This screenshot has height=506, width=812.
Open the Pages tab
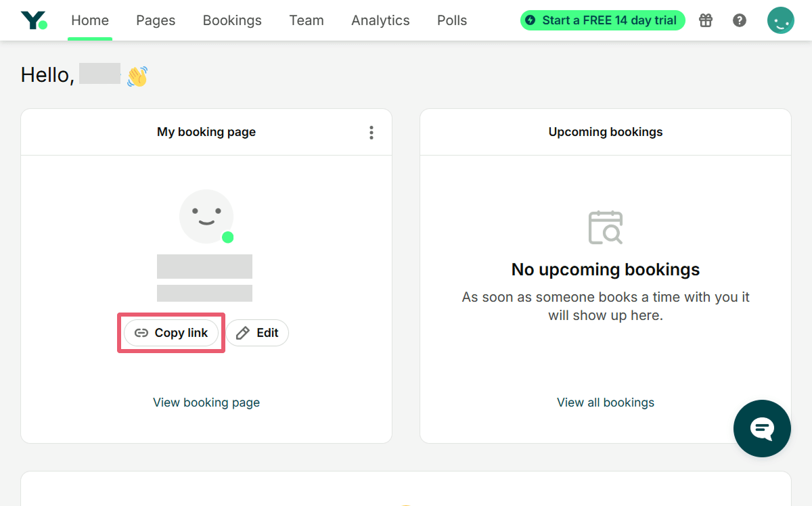point(156,20)
